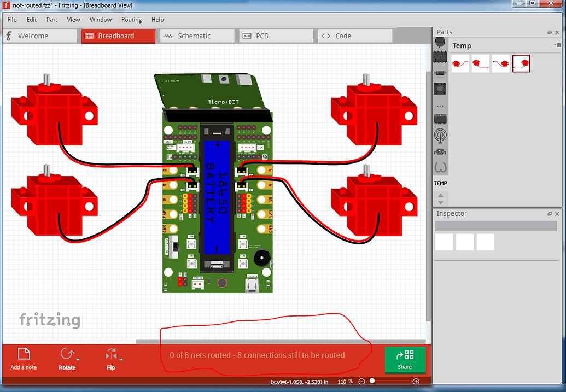Image resolution: width=566 pixels, height=392 pixels.
Task: Open the antenna parts bin icon
Action: tap(440, 135)
